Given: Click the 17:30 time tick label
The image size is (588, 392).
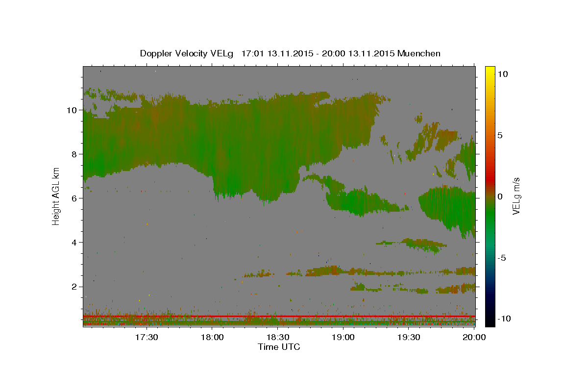Looking at the screenshot, I should [x=147, y=337].
